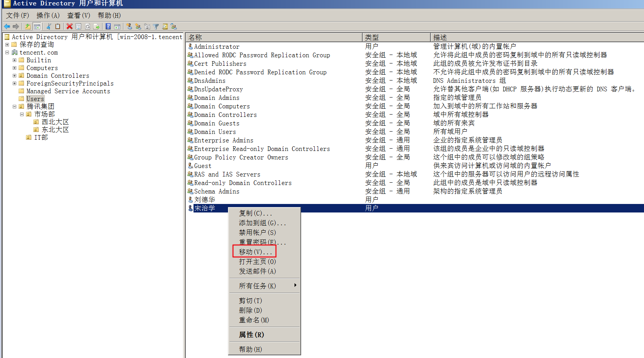Click the scissors Cut toolbar icon
Screen dimensions: 644x358
pos(49,26)
